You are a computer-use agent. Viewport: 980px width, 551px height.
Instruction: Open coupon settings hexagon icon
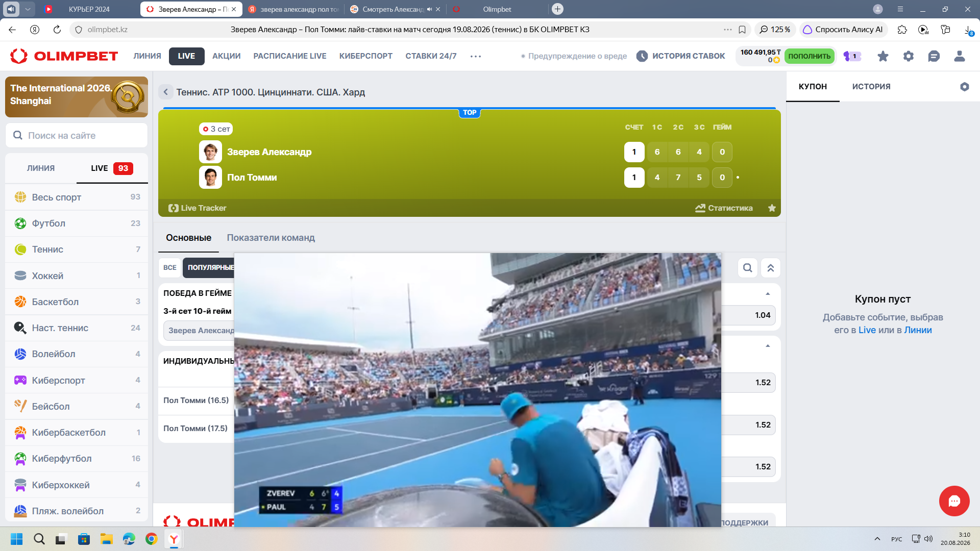point(964,87)
